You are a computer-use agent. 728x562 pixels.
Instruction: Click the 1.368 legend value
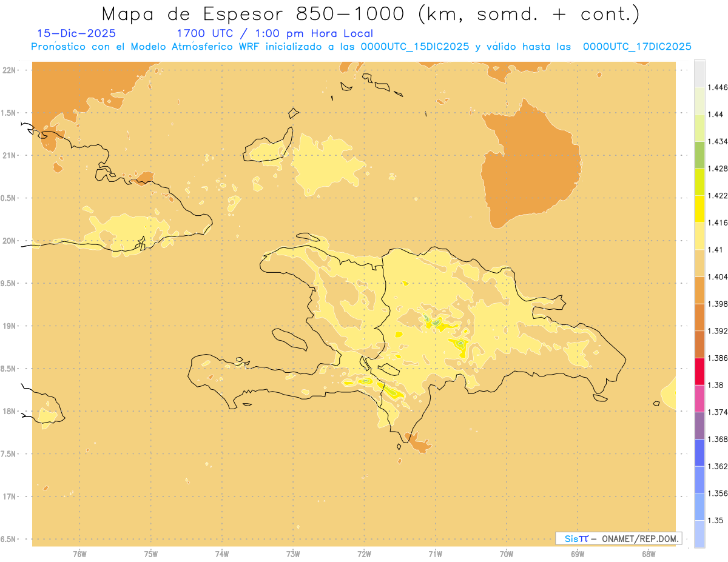[718, 439]
